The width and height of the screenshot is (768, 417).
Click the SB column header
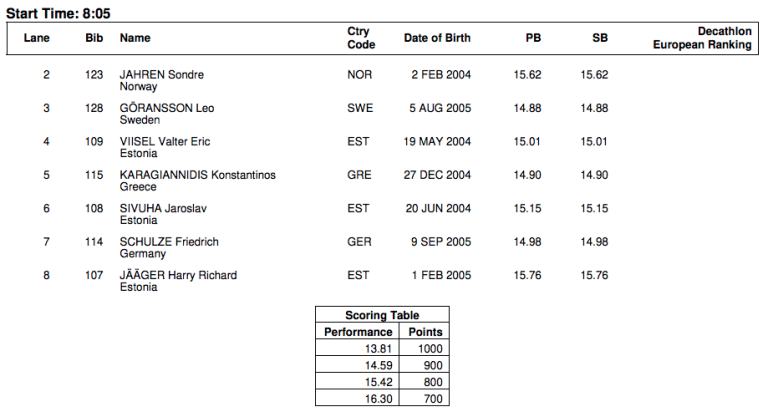[x=599, y=38]
